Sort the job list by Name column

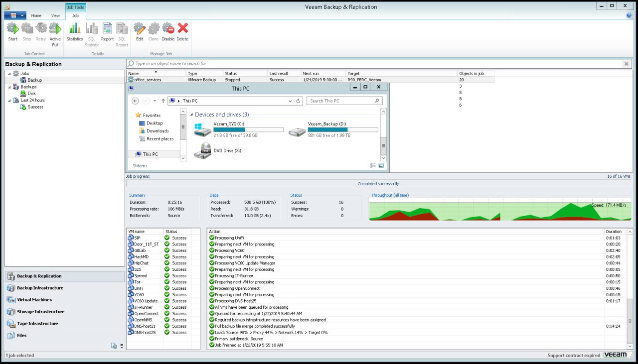tap(156, 73)
